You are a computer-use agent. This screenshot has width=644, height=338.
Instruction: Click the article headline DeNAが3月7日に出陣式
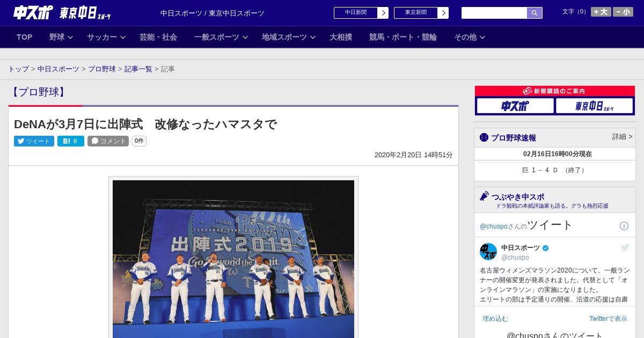[145, 124]
